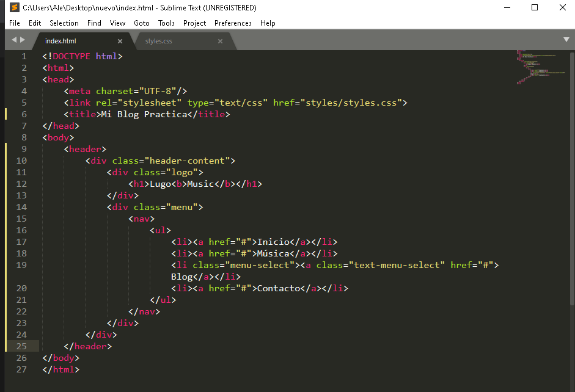Viewport: 575px width, 392px height.
Task: Close the index.html tab
Action: pyautogui.click(x=120, y=42)
